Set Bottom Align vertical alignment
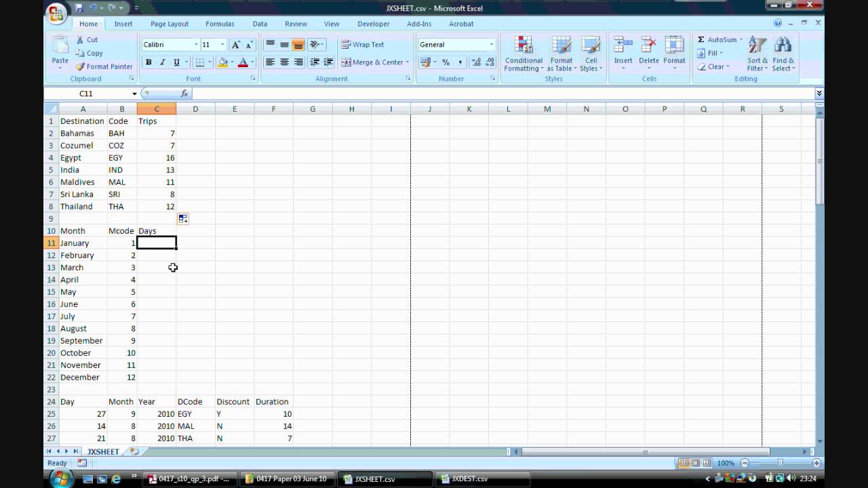The image size is (868, 488). pos(298,45)
